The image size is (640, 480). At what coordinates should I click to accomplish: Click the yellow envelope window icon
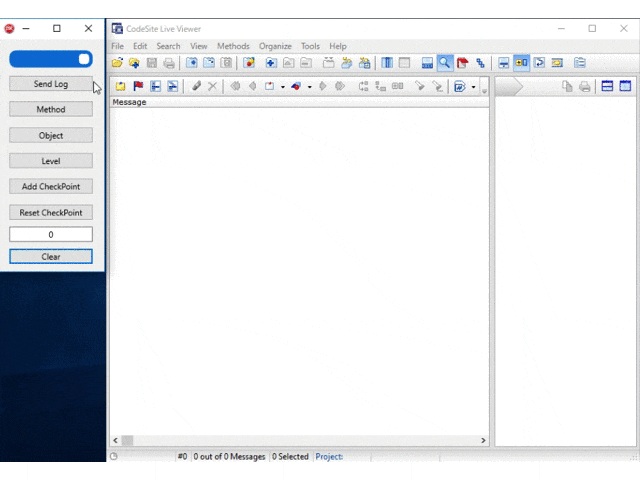[557, 63]
